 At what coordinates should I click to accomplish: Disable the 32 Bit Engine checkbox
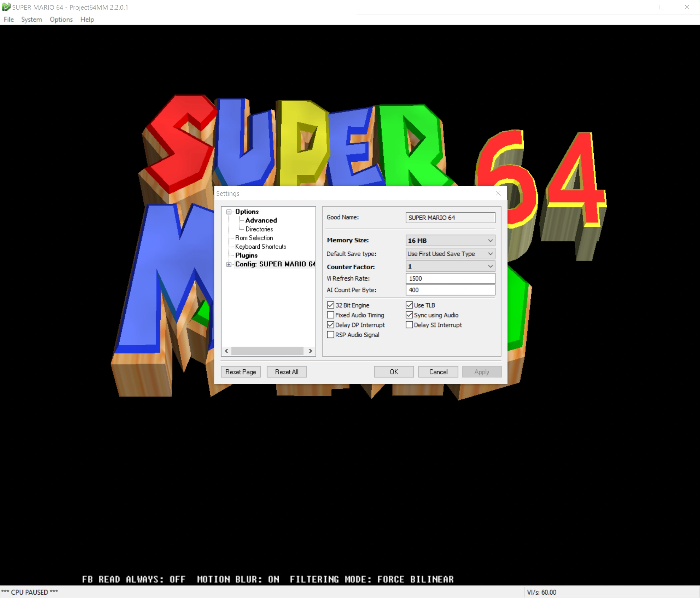(x=330, y=305)
